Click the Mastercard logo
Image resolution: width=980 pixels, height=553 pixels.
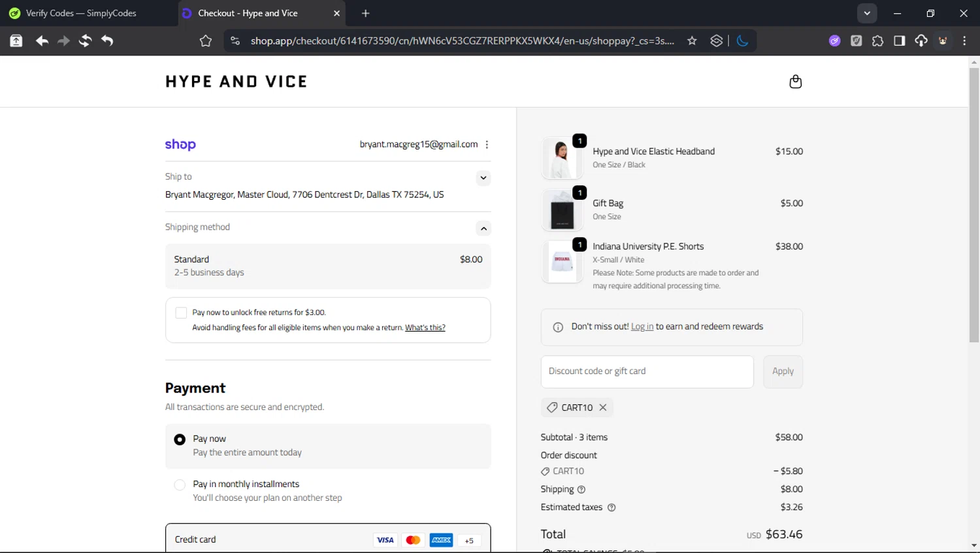pos(413,540)
